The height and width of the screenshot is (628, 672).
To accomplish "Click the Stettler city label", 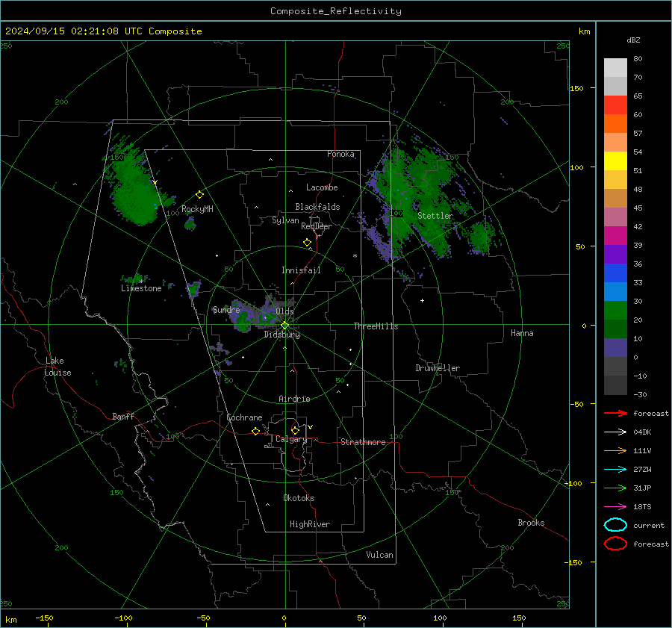I will pyautogui.click(x=435, y=216).
